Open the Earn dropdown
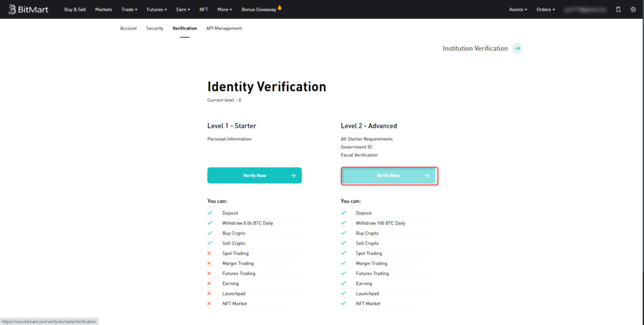This screenshot has height=325, width=644. tap(184, 9)
